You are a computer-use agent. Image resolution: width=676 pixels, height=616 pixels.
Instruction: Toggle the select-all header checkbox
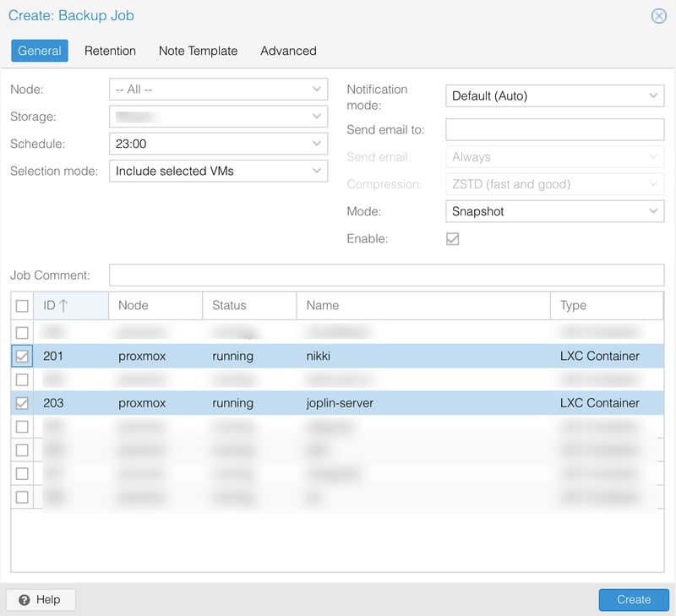click(22, 306)
